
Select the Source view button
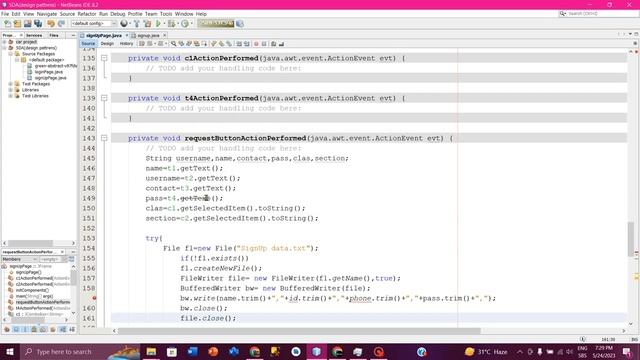88,44
